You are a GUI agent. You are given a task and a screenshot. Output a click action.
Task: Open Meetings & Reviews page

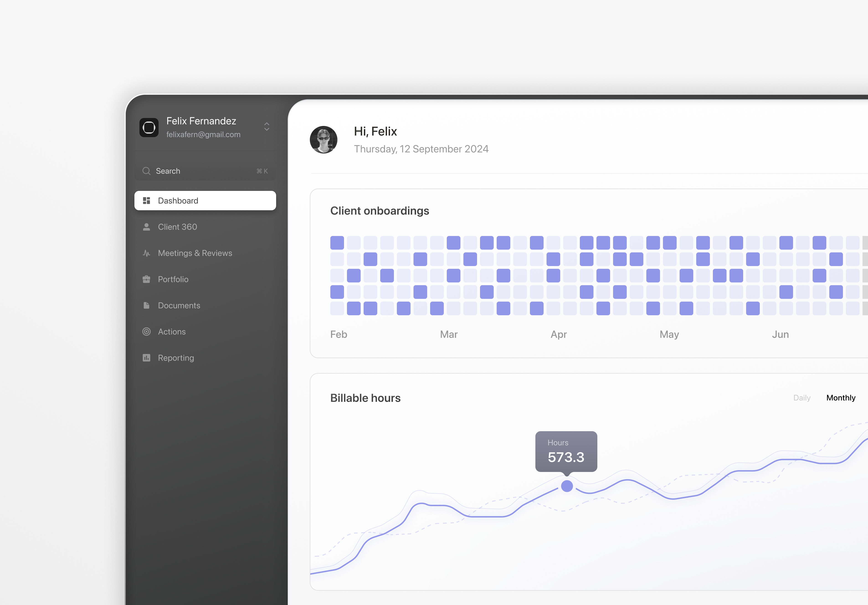click(x=195, y=253)
